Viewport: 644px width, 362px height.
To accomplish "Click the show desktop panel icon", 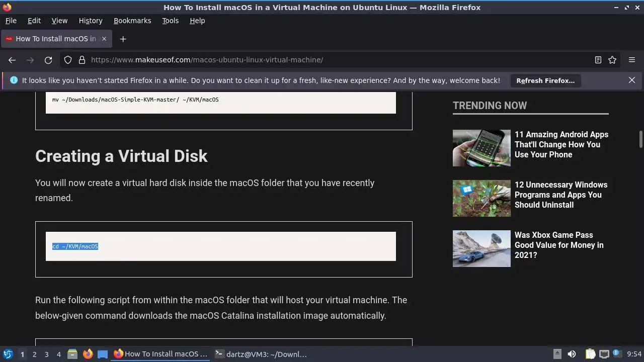I will (103, 354).
